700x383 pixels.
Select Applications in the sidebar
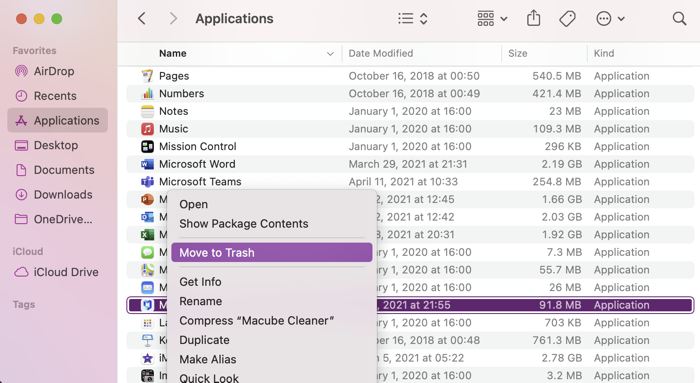point(58,120)
